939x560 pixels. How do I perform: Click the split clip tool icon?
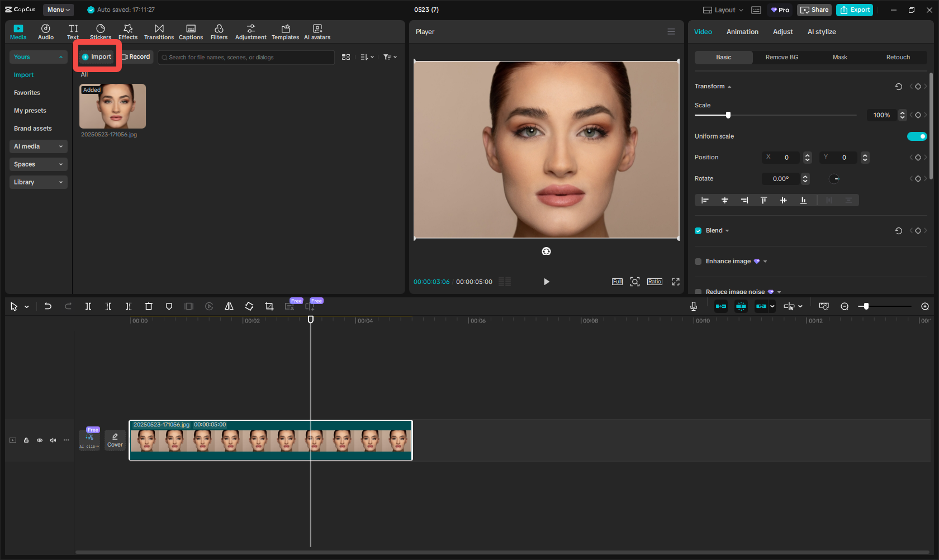pos(88,306)
